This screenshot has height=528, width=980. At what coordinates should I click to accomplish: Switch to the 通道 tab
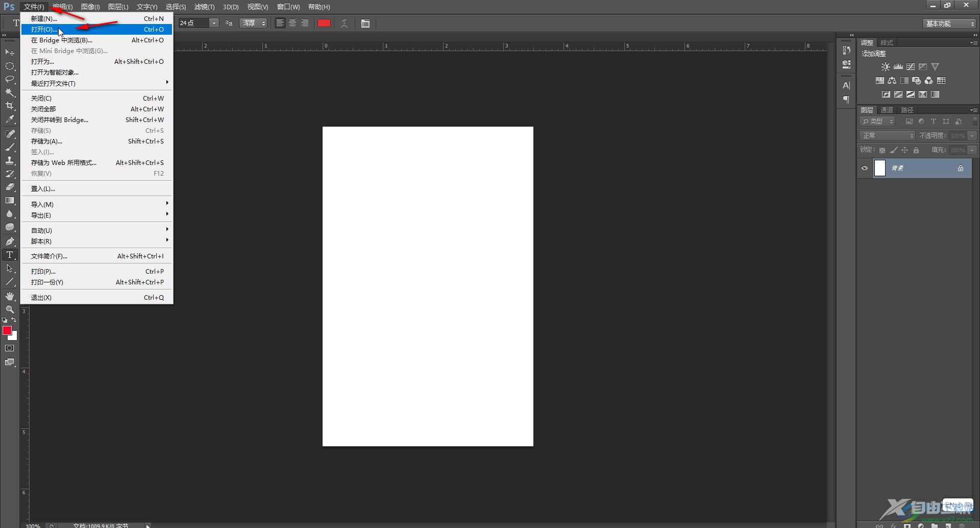887,110
